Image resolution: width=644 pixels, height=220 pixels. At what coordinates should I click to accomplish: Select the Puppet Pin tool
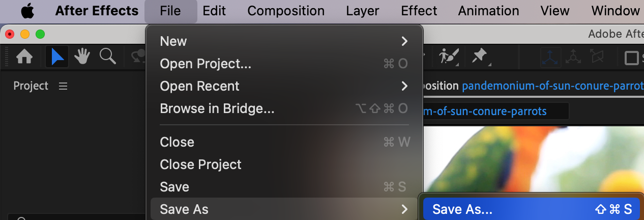(479, 56)
